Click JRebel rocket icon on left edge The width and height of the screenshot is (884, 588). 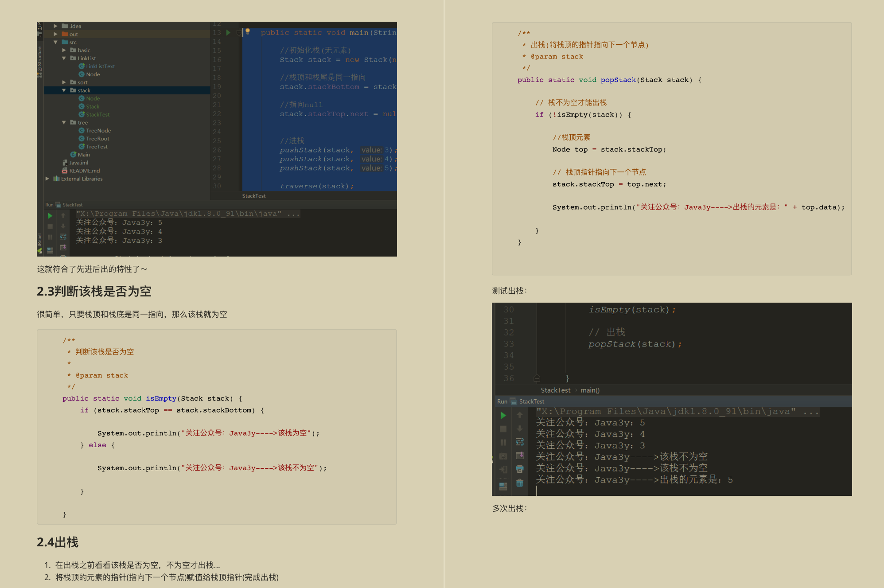click(x=40, y=251)
